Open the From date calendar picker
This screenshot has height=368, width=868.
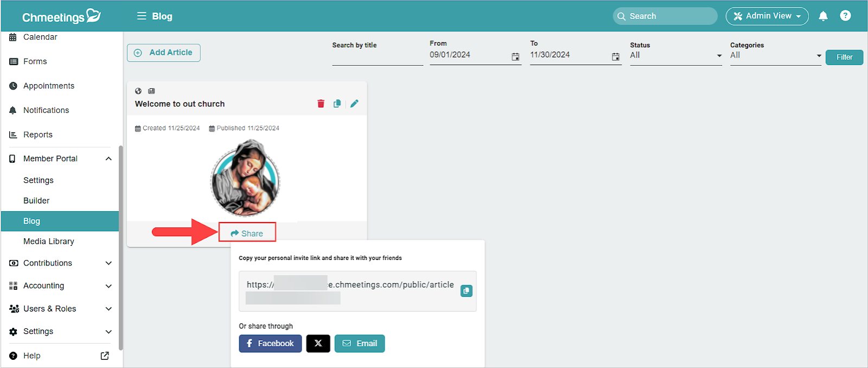(x=515, y=56)
